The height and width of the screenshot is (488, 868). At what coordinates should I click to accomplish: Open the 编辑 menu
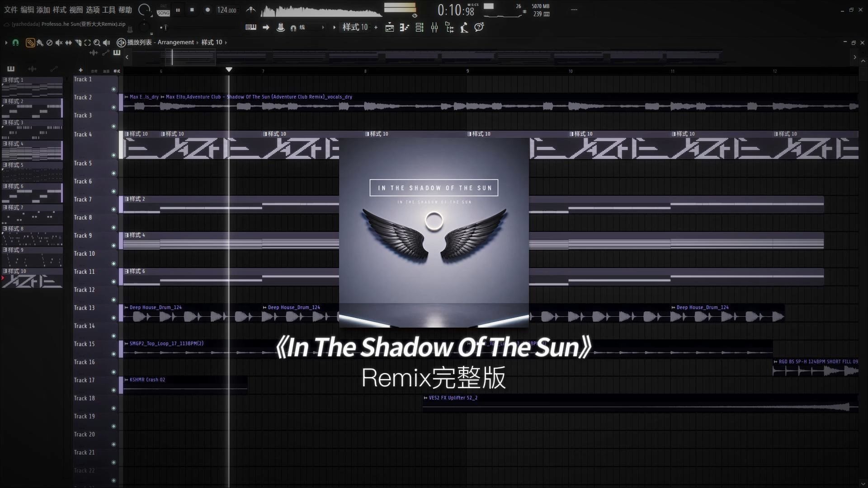27,10
